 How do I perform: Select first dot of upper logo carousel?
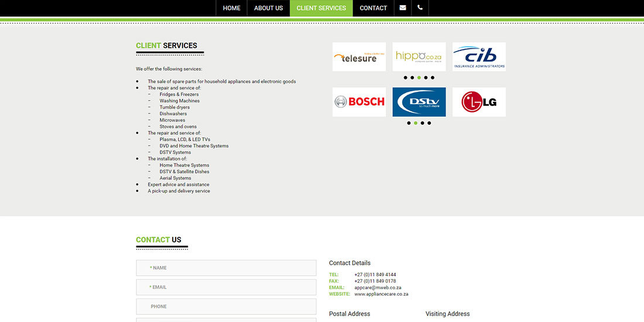(405, 78)
